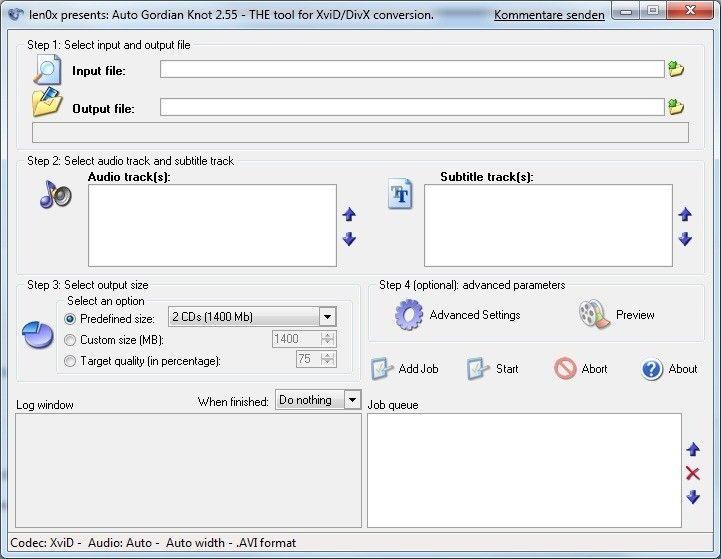
Task: Click inside the Output file text field
Action: coord(412,107)
